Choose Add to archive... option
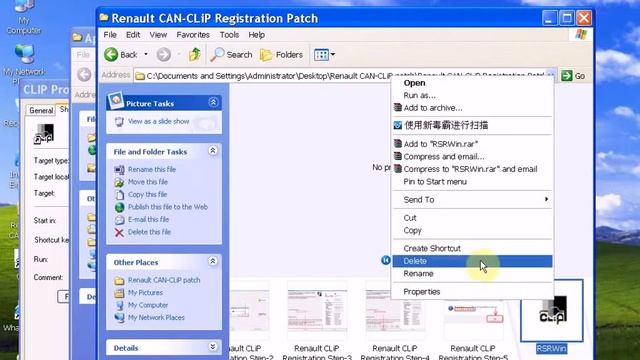Screen dimensions: 640x360 [x=472, y=108]
